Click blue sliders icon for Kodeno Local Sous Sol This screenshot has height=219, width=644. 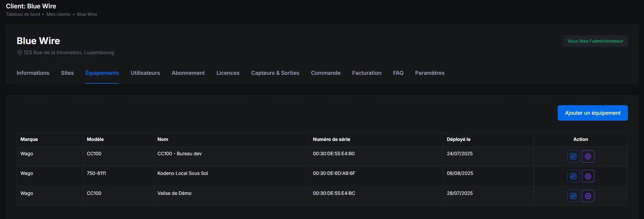pos(573,176)
